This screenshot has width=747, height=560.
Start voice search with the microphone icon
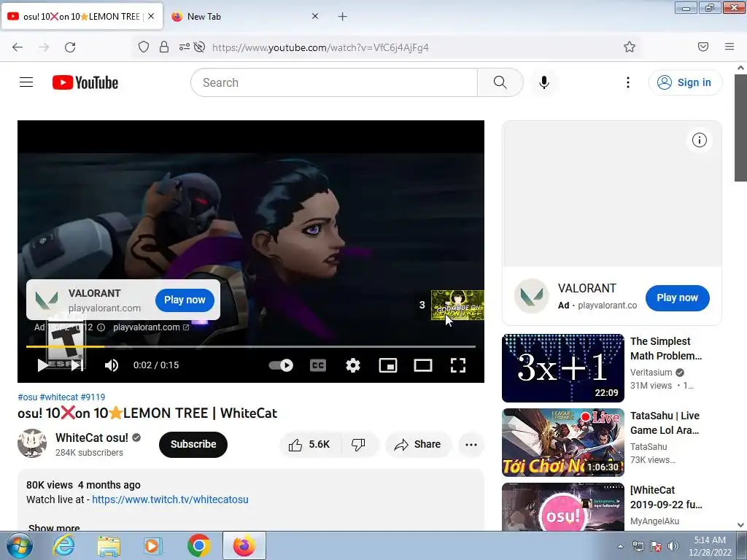click(x=543, y=82)
